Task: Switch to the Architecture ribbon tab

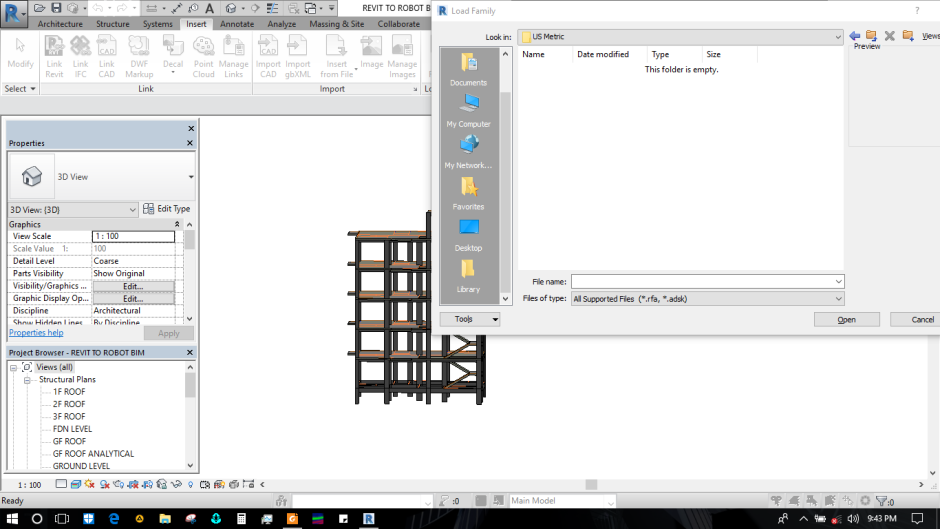Action: [x=60, y=23]
